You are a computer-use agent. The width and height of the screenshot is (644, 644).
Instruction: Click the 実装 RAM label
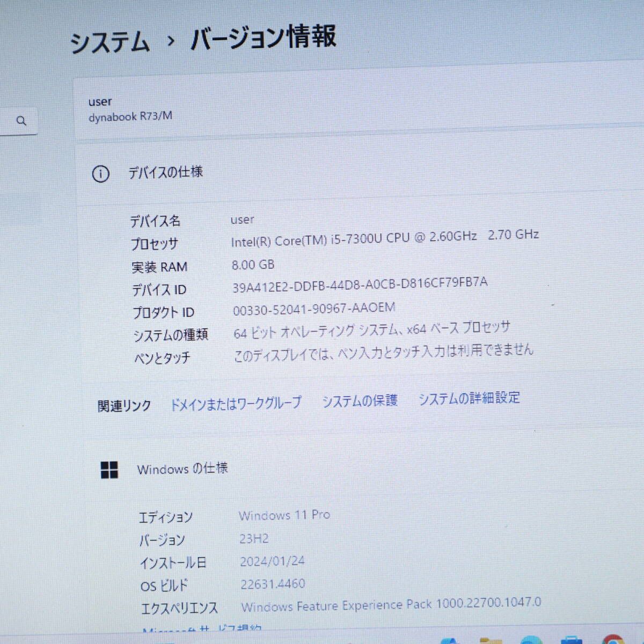point(159,267)
